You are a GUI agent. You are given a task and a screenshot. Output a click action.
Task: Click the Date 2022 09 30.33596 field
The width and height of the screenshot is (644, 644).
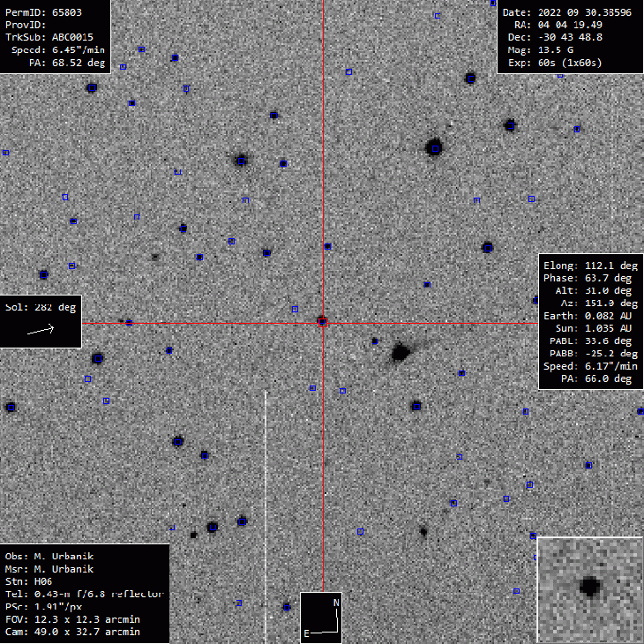pos(567,12)
